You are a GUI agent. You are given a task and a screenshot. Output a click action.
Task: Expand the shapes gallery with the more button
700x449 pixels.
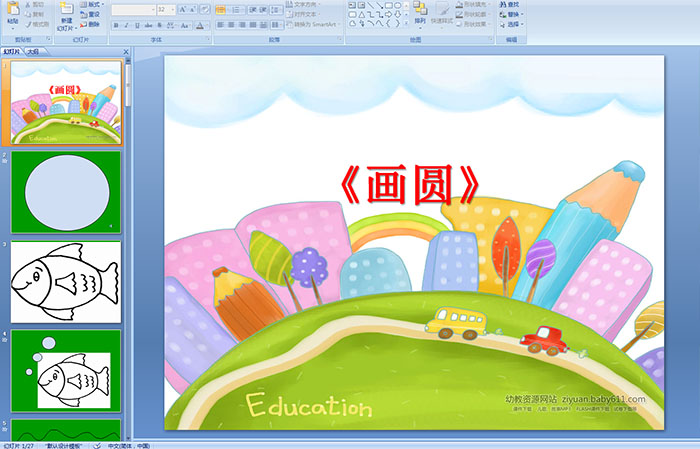point(406,23)
